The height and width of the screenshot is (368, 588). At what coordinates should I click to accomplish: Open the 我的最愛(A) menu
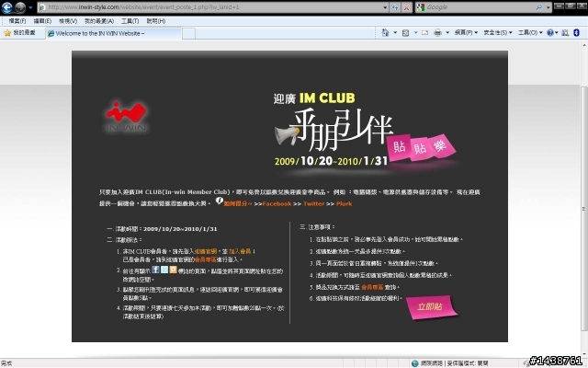(x=99, y=21)
